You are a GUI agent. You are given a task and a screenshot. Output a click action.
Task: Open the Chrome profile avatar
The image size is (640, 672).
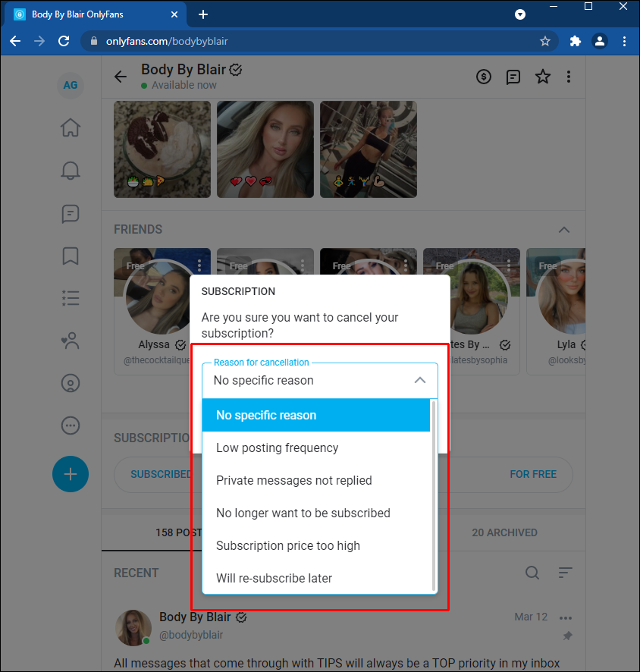600,41
